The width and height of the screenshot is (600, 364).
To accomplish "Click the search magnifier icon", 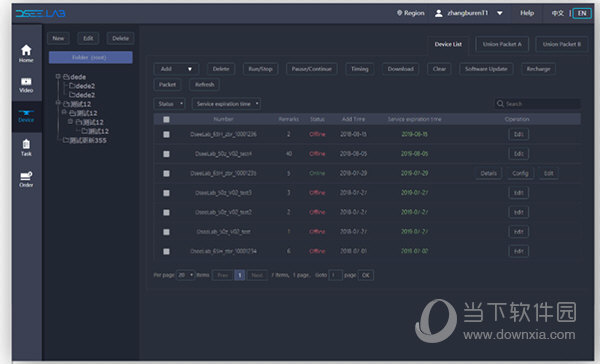I will (x=500, y=104).
